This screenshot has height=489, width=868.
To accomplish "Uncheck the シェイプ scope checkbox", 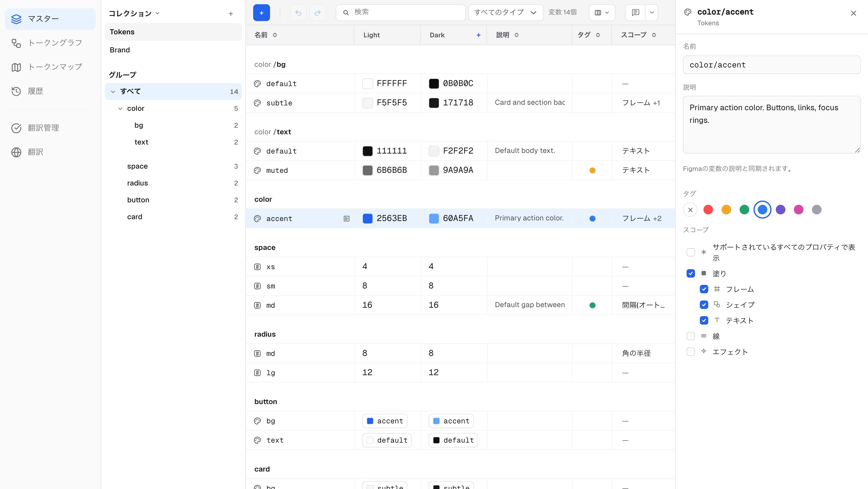I will [x=704, y=305].
